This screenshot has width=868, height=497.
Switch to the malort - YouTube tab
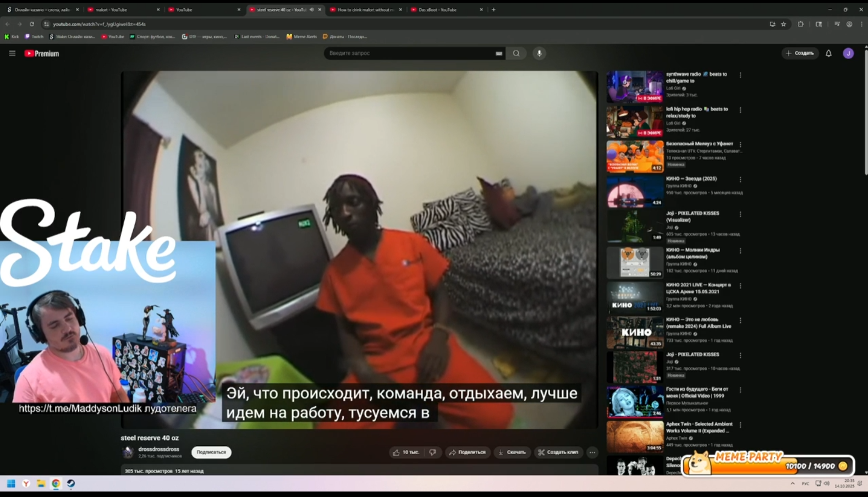click(122, 9)
